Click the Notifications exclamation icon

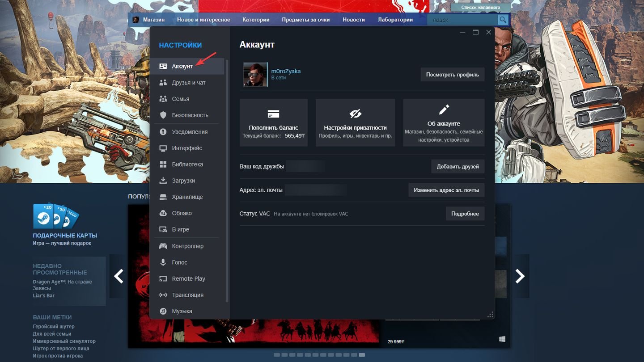click(x=163, y=132)
